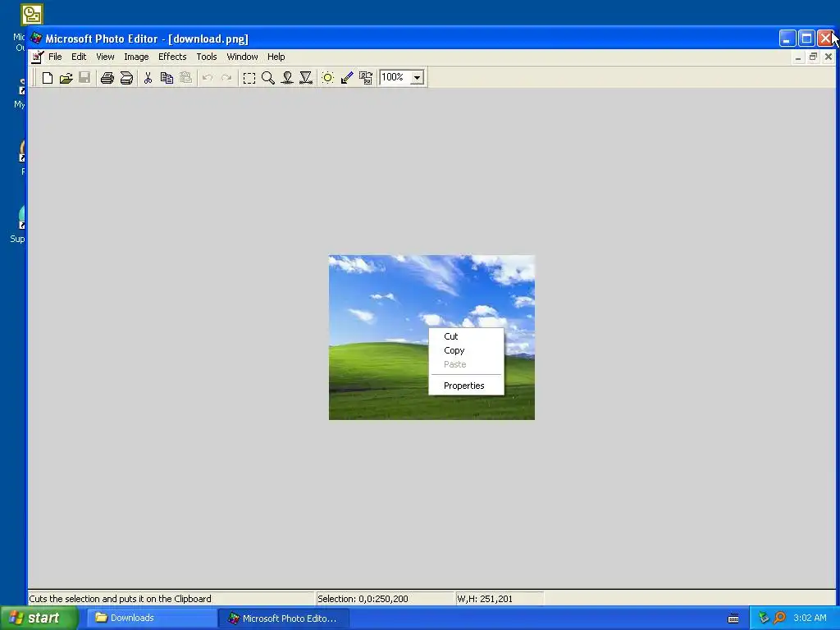Click the orange magnifier tray icon
The image size is (840, 630).
coord(780,619)
